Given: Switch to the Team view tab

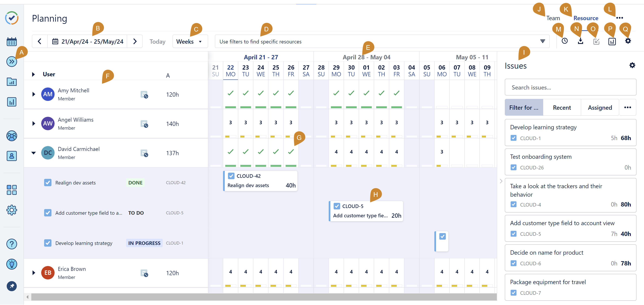Looking at the screenshot, I should (x=553, y=18).
